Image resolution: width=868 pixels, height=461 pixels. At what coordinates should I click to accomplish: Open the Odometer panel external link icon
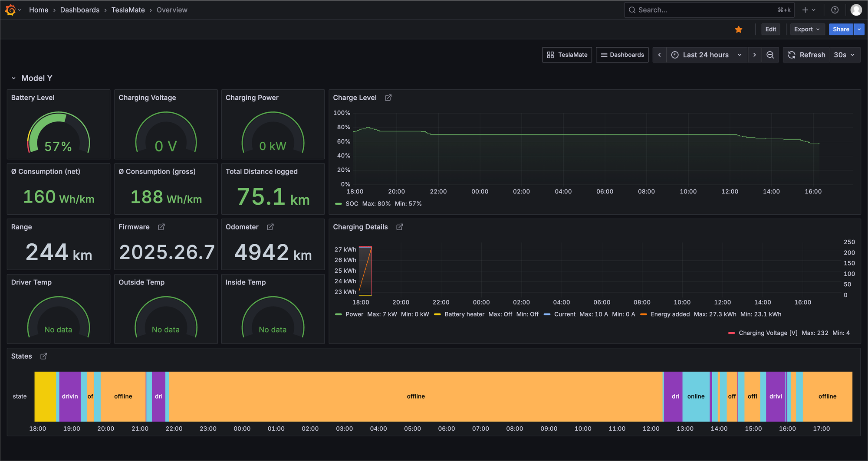click(x=270, y=227)
